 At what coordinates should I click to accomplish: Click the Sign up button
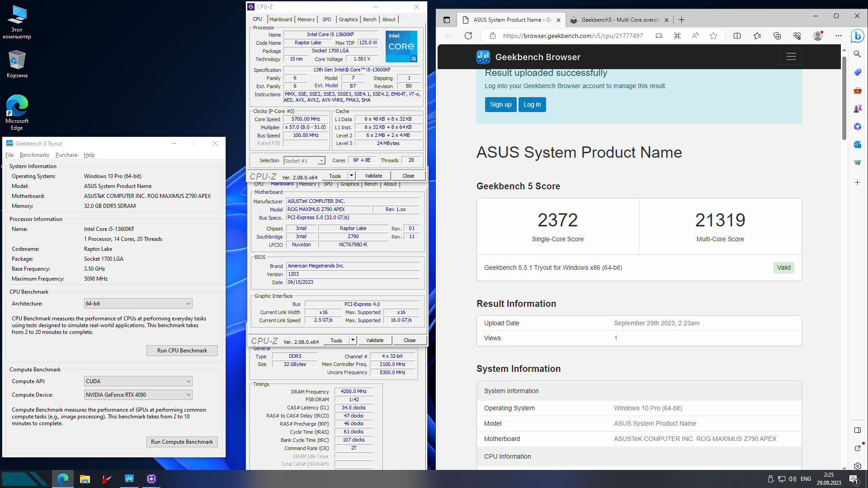[x=501, y=104]
